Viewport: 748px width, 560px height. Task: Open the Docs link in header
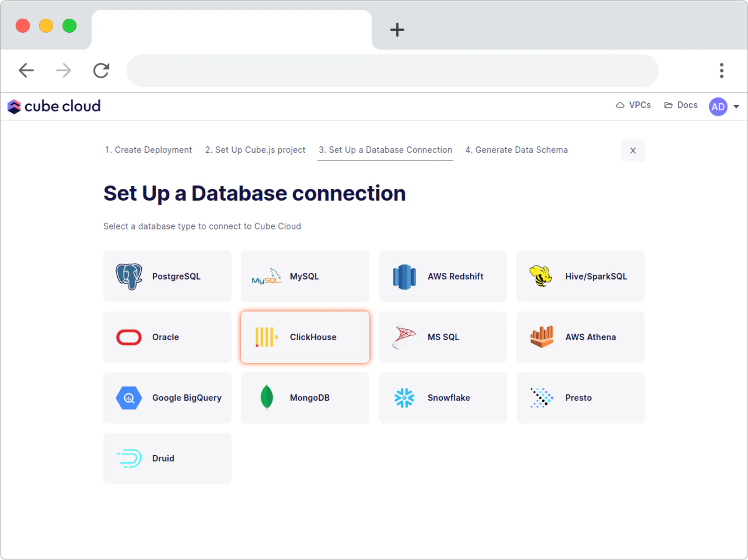click(x=681, y=105)
